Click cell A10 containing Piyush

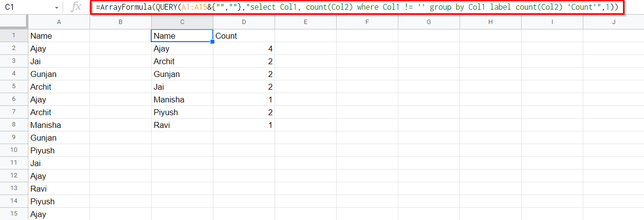(x=59, y=150)
